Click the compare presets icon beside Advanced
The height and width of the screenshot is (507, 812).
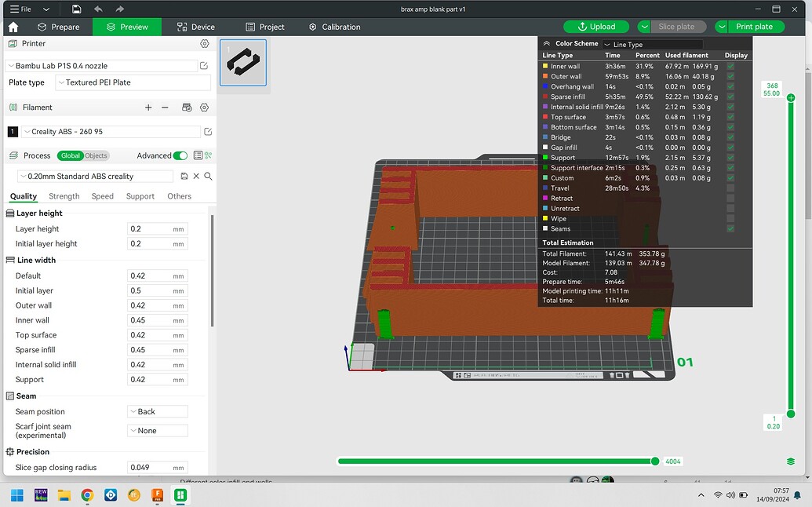click(198, 155)
